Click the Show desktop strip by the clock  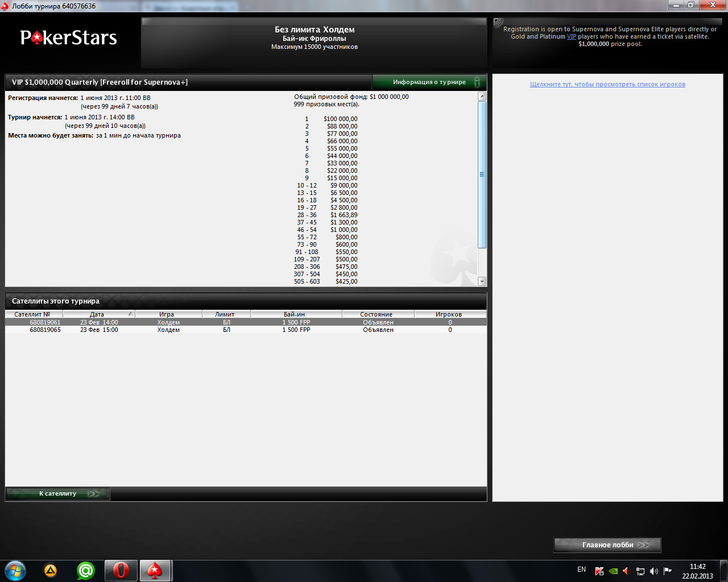coord(724,571)
